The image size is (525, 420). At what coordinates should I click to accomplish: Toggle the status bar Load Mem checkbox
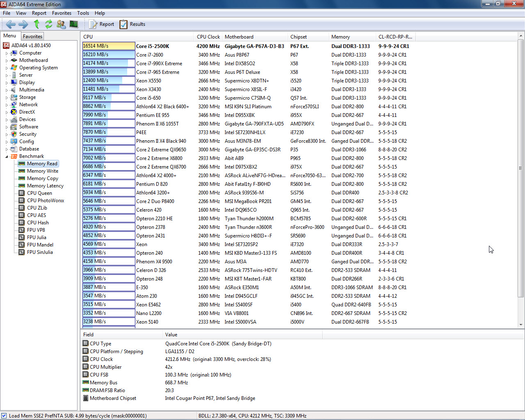[x=4, y=415]
